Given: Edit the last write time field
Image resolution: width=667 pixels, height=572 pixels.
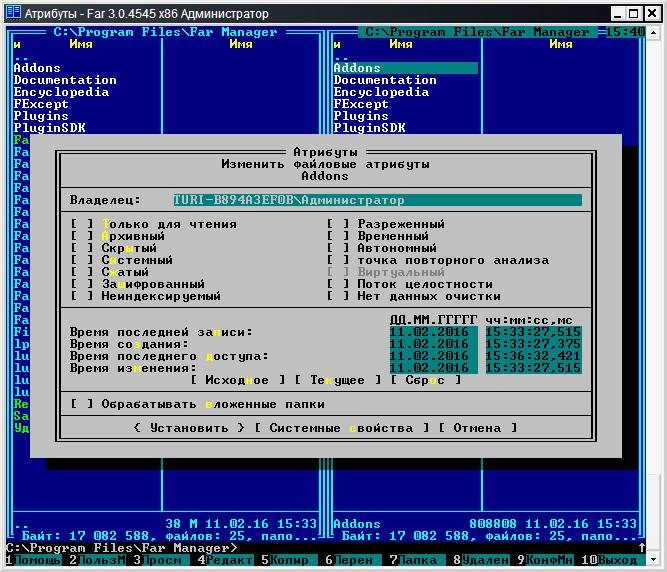Looking at the screenshot, I should click(x=533, y=332).
